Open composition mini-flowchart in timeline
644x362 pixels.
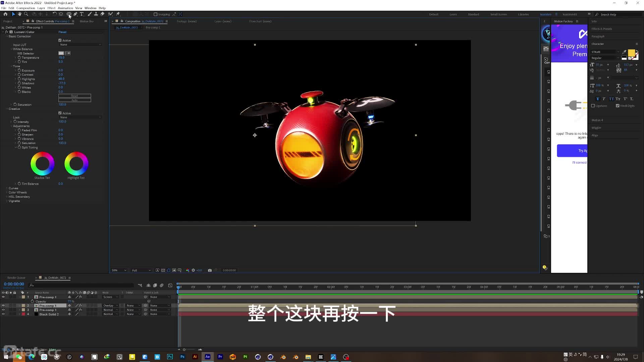tap(140, 285)
